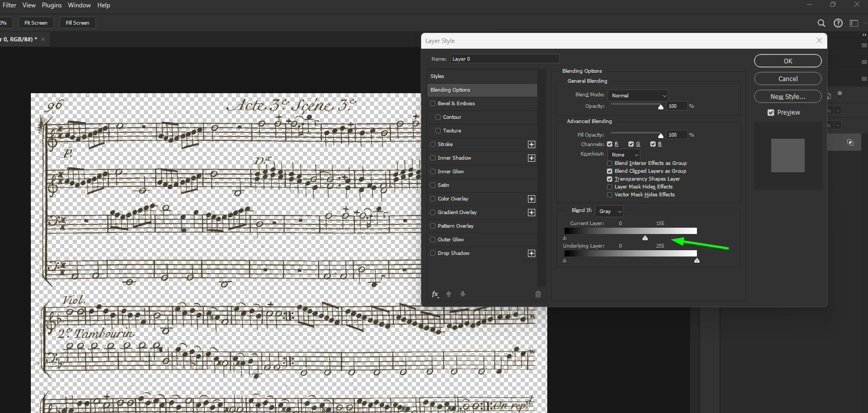The height and width of the screenshot is (413, 868).
Task: Check Vector Mask Hides Effects
Action: 610,195
